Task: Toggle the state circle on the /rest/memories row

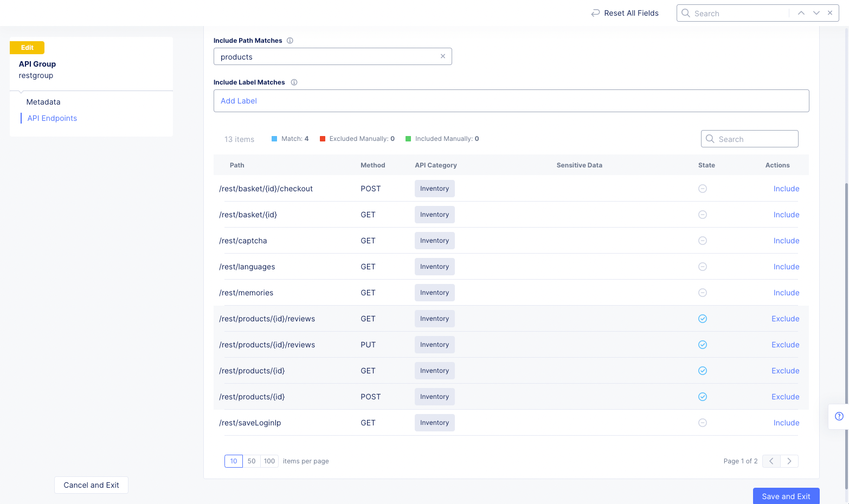Action: [703, 292]
